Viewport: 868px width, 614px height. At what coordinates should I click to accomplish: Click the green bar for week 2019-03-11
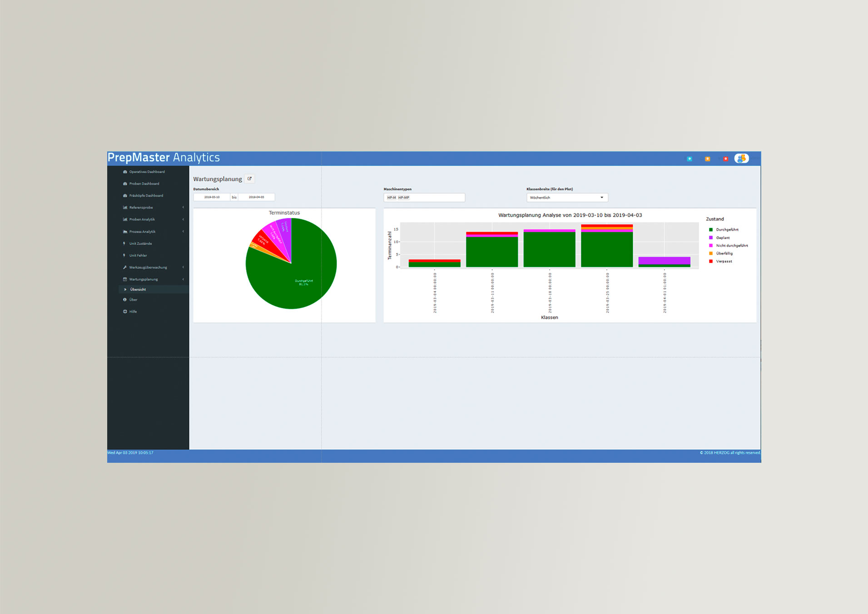492,252
